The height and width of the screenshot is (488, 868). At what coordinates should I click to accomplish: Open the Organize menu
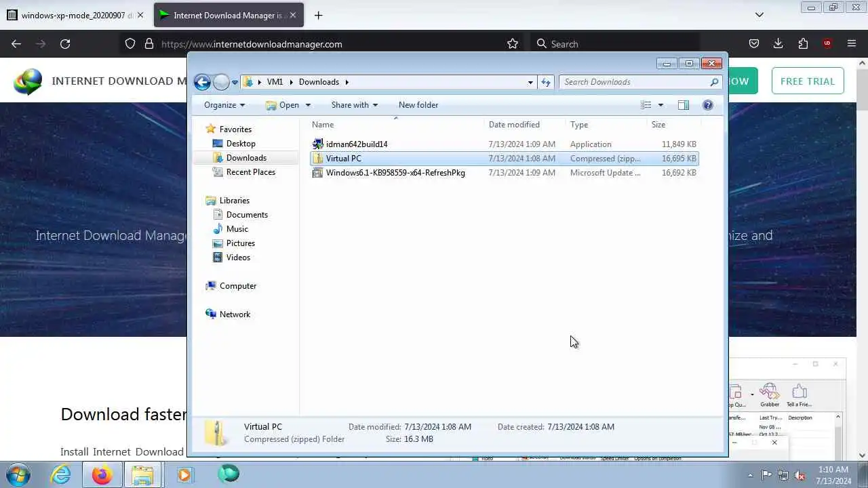(224, 105)
